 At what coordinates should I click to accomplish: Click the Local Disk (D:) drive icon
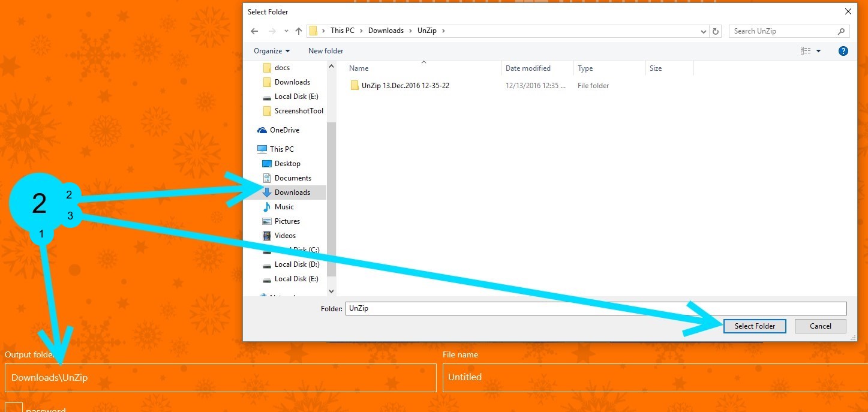[267, 264]
